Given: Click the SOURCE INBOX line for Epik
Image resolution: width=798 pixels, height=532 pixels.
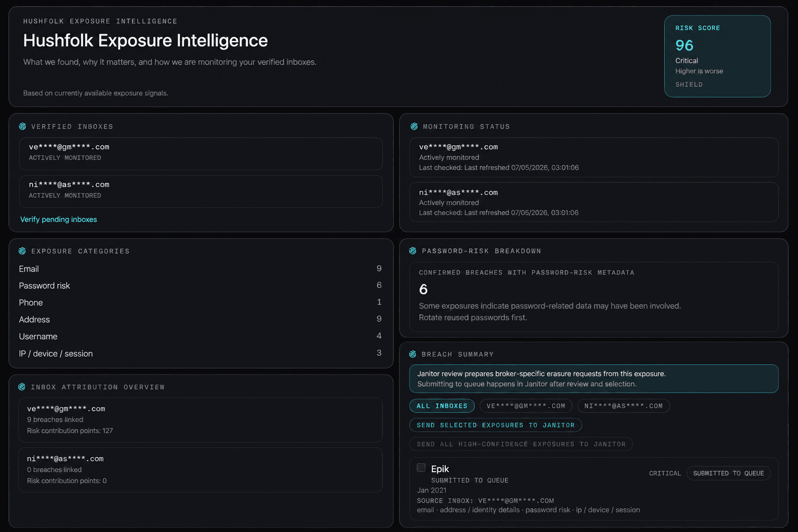Looking at the screenshot, I should (x=486, y=501).
